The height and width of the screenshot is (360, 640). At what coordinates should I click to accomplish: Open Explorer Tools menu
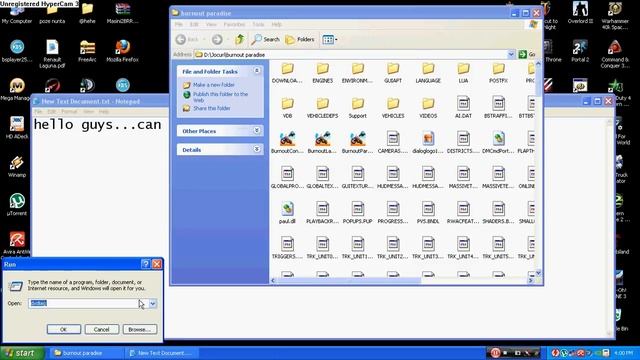(258, 24)
